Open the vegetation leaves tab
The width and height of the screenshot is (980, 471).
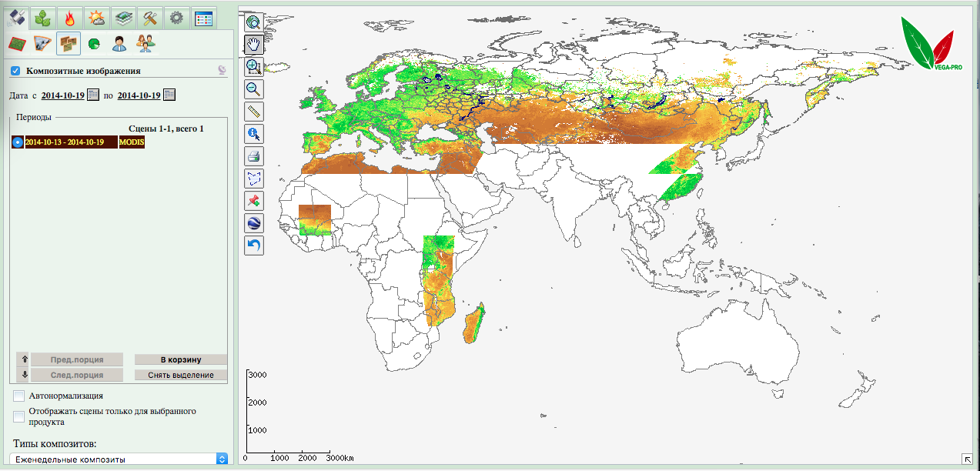pyautogui.click(x=44, y=17)
